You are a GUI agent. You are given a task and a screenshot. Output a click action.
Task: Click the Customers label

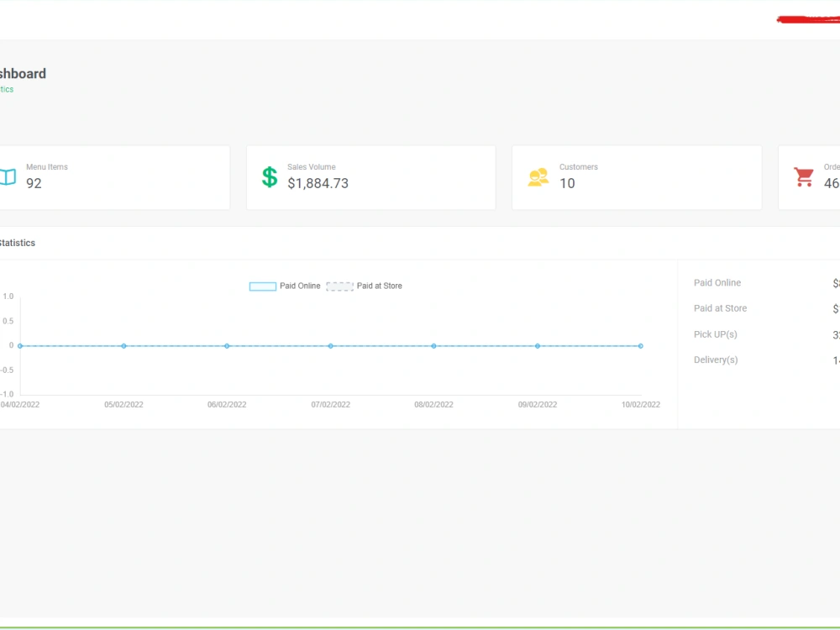(579, 167)
